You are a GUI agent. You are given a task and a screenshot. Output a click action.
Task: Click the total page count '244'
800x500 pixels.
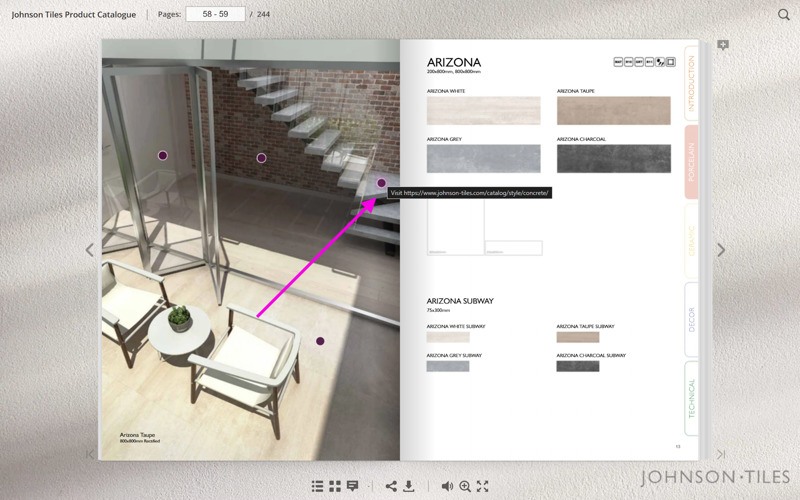pyautogui.click(x=263, y=14)
